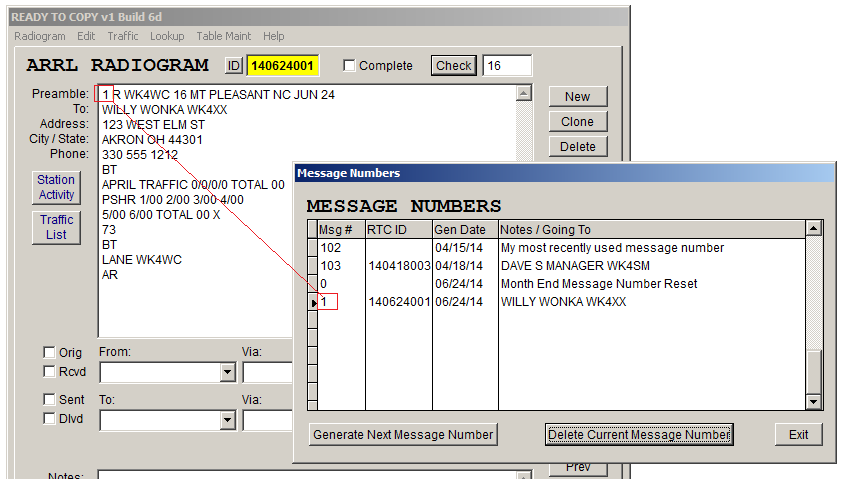Open the Lookup menu
This screenshot has height=479, width=847.
(x=167, y=36)
